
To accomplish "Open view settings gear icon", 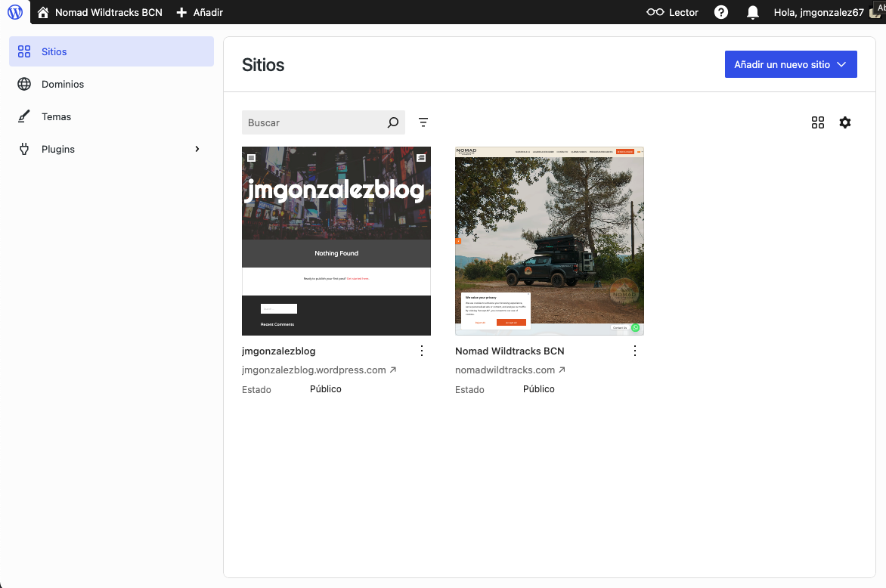I will [845, 122].
